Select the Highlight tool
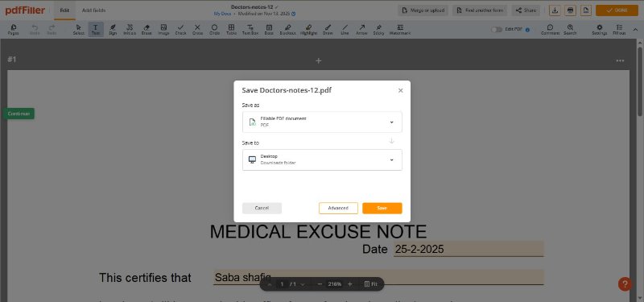This screenshot has height=302, width=644. coord(309,29)
